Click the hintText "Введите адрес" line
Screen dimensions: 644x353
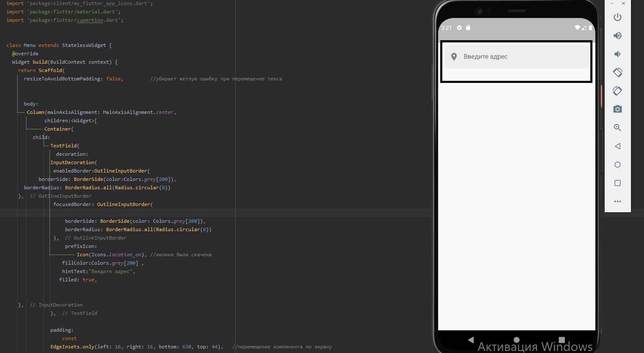(x=99, y=271)
